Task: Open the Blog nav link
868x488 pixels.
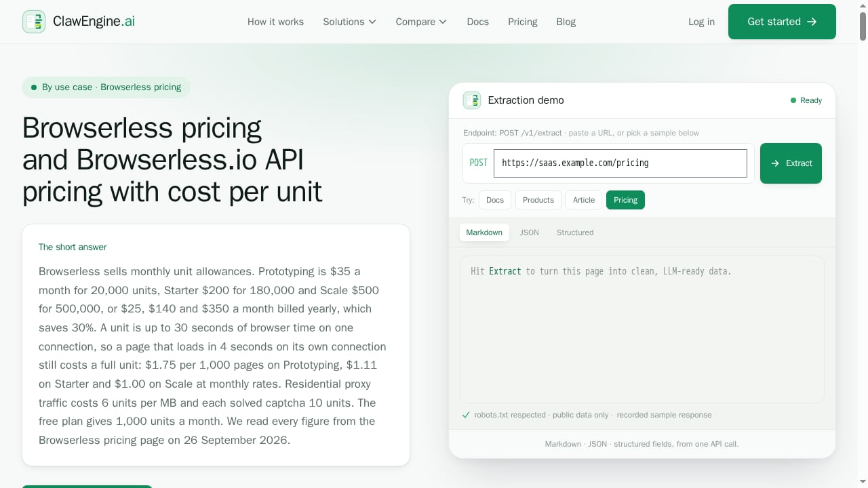Action: (x=566, y=22)
